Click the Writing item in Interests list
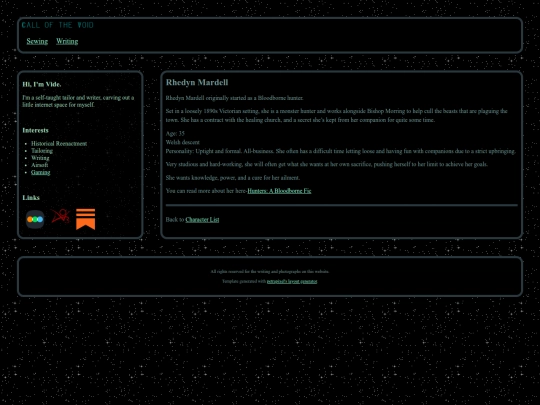 coord(40,158)
